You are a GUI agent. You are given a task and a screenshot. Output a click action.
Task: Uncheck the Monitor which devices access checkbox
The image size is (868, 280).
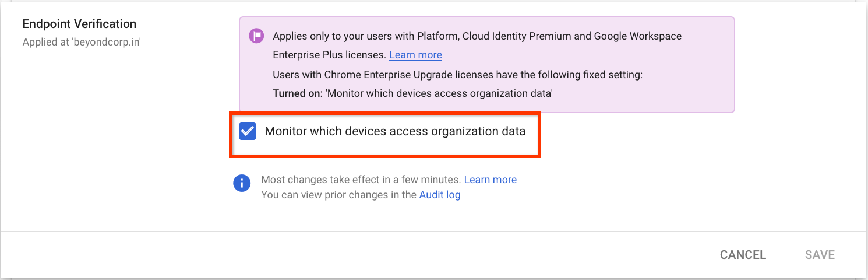click(x=248, y=131)
